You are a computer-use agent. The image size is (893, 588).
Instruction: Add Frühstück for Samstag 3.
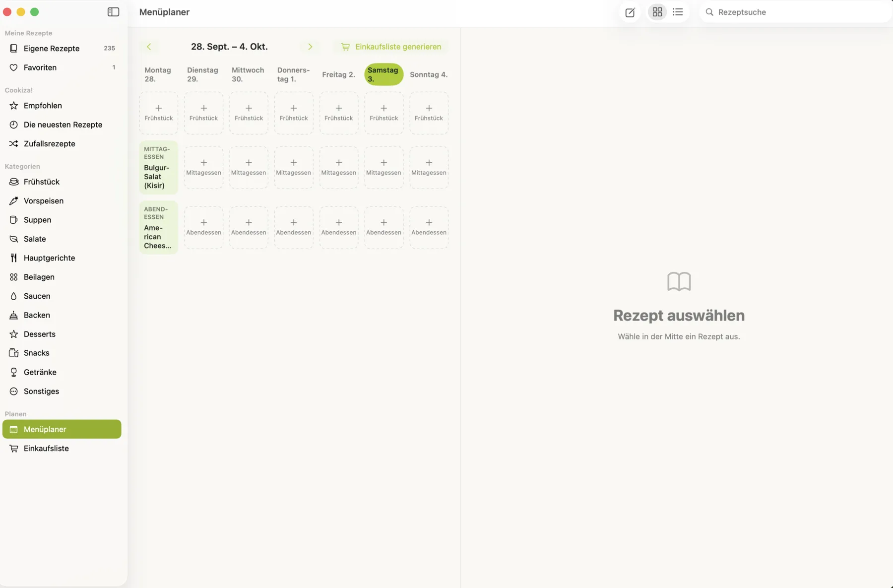tap(384, 113)
